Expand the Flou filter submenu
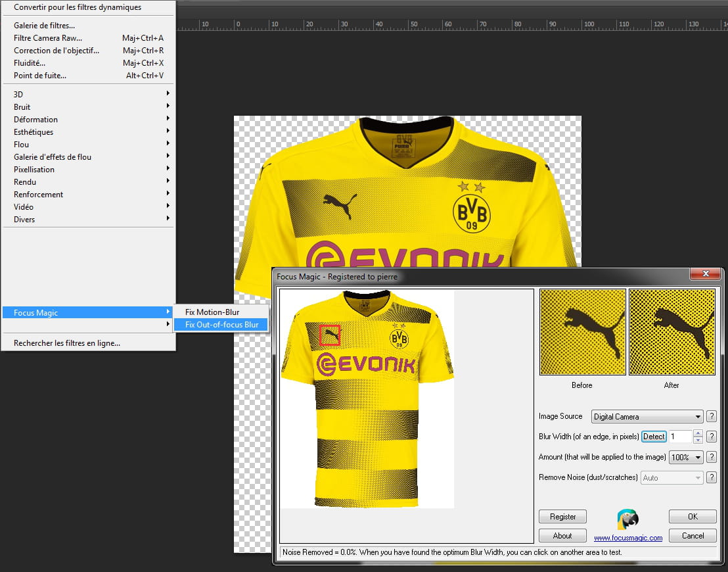This screenshot has width=728, height=572. pyautogui.click(x=88, y=145)
